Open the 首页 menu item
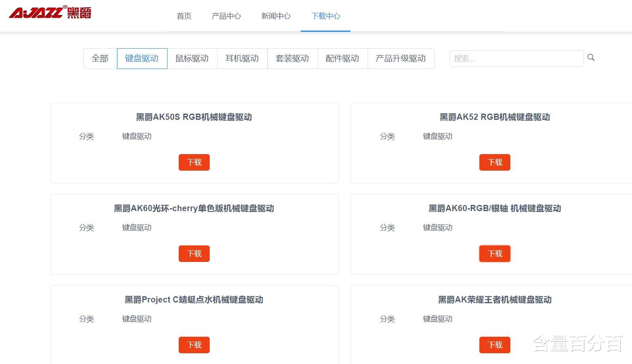 tap(184, 16)
